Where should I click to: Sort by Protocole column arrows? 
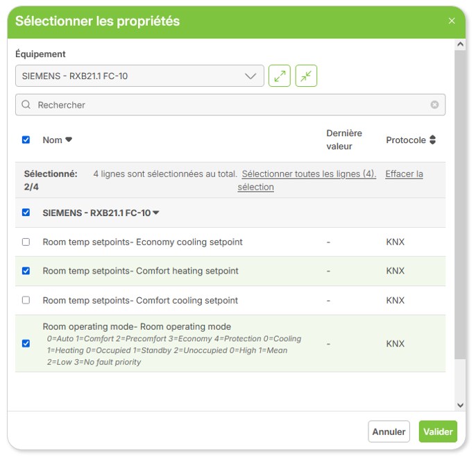(x=432, y=140)
